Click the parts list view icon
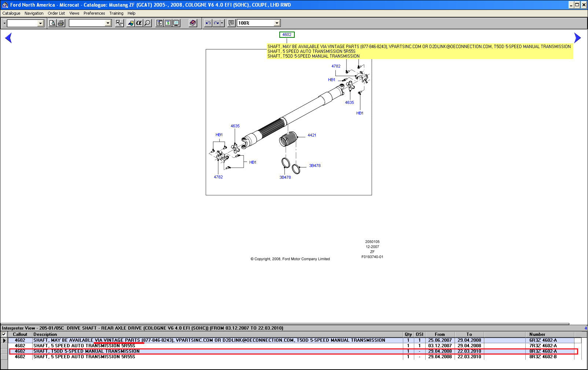588x370 pixels. pos(159,23)
